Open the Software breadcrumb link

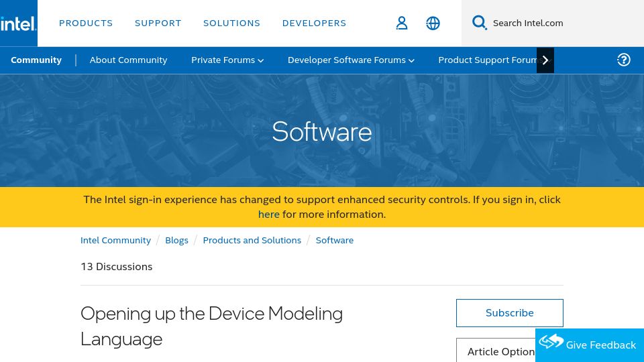pos(335,240)
